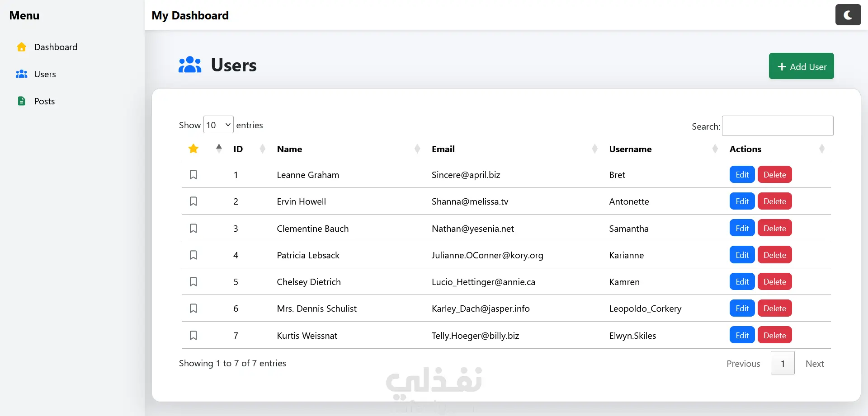The height and width of the screenshot is (416, 868).
Task: Delete the Mrs. Dennis Schulist row
Action: coord(774,308)
